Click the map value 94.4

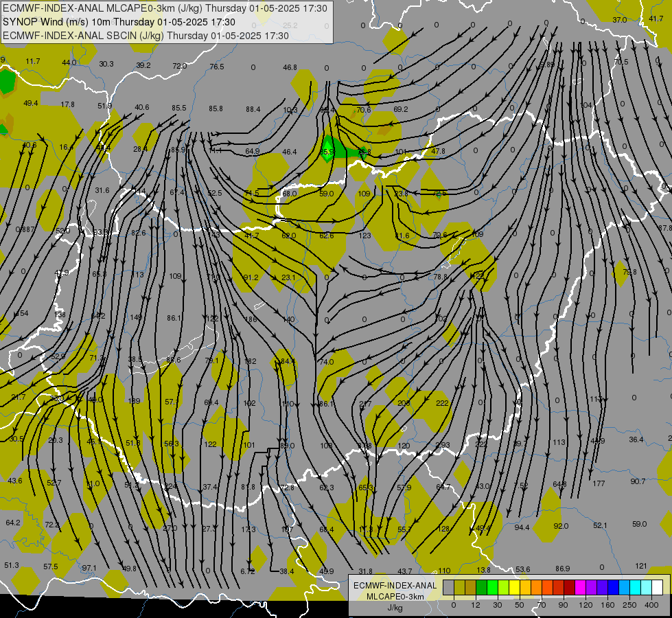click(x=522, y=527)
